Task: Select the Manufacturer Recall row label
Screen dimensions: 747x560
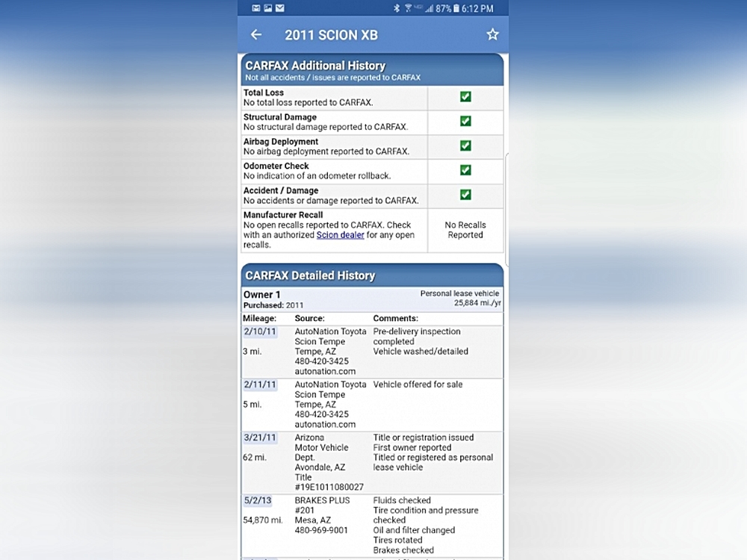Action: [283, 215]
